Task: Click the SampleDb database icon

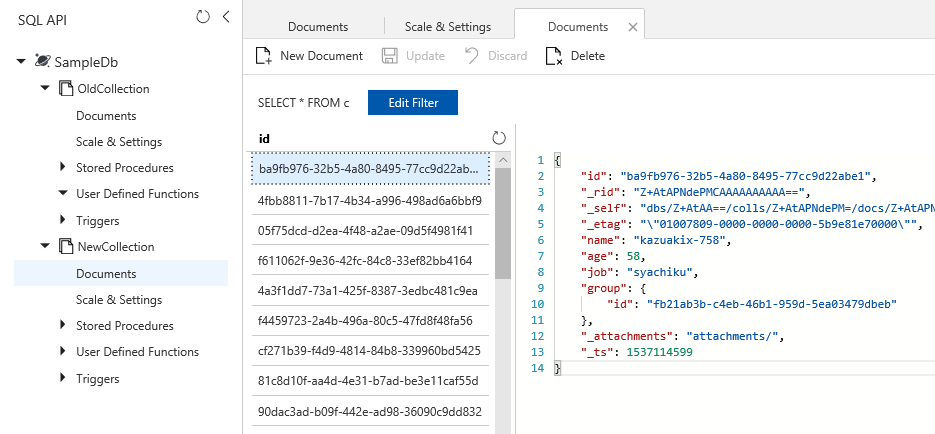Action: click(x=42, y=61)
